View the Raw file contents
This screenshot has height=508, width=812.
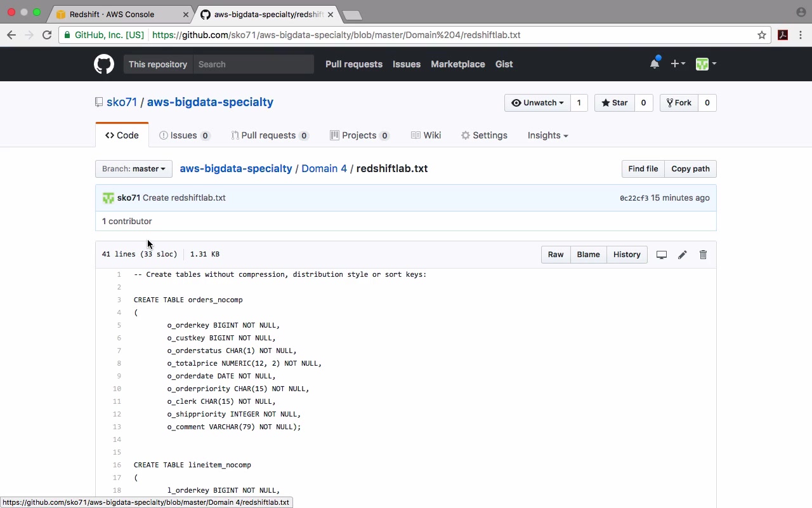pos(556,255)
